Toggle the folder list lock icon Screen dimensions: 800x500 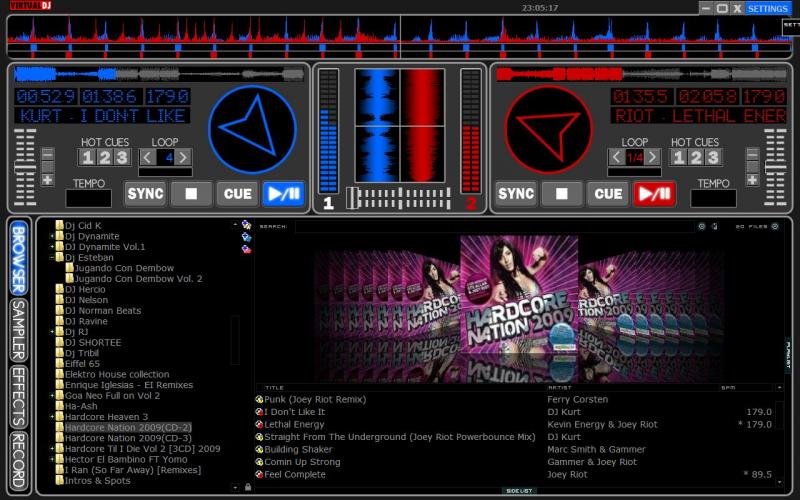[248, 487]
